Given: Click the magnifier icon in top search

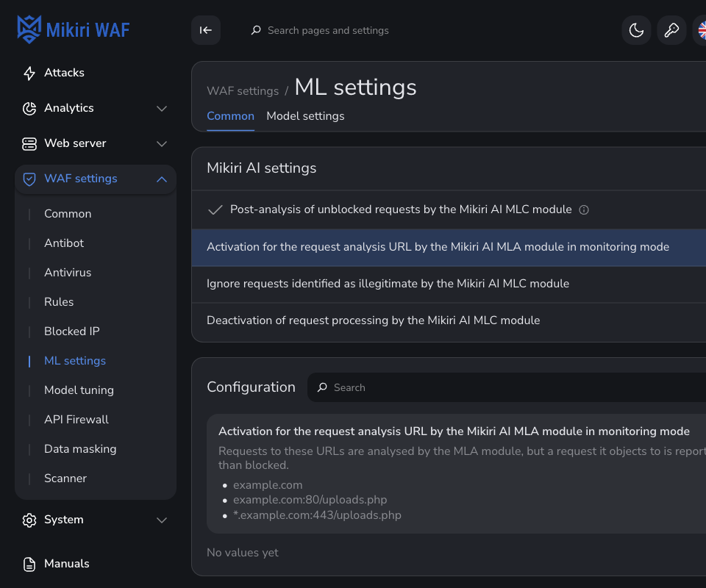Looking at the screenshot, I should coord(256,30).
